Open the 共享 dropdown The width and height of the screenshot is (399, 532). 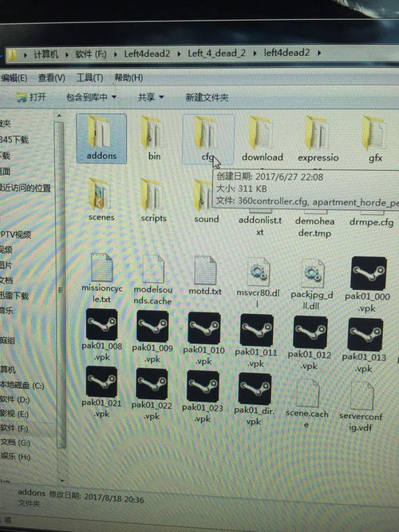point(151,97)
